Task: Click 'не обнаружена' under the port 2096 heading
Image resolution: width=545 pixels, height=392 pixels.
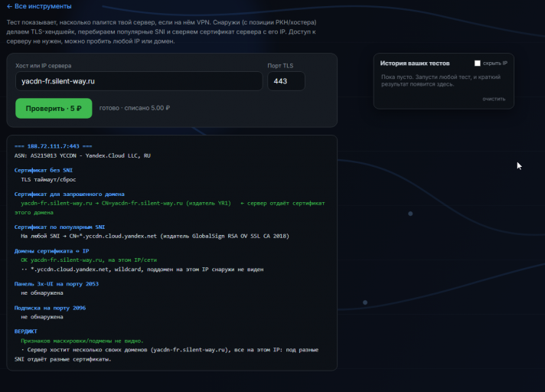Action: [42, 317]
